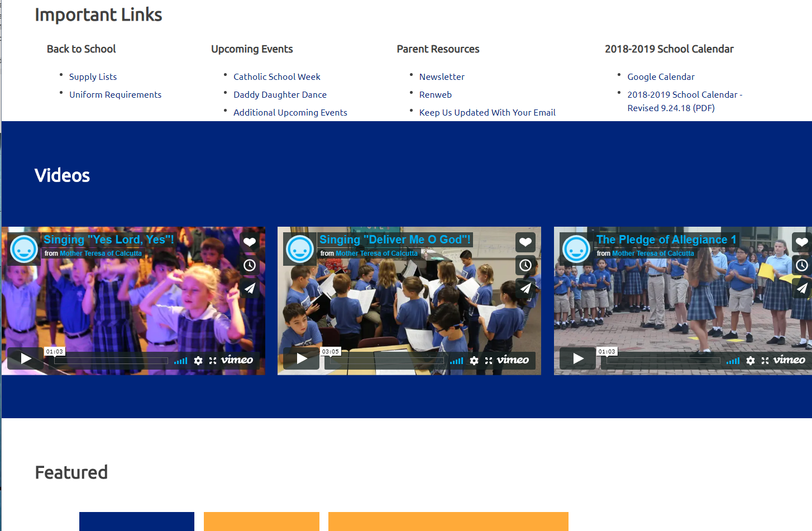812x531 pixels.
Task: Open settings gear on Pledge of Allegiance video
Action: [x=750, y=361]
